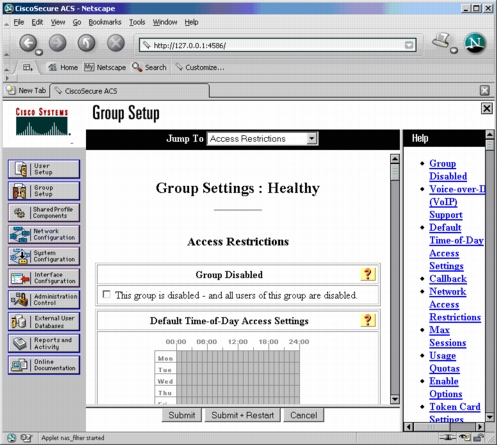Click Help panel scroll right arrow
Screen dimensions: 499x447
[x=479, y=426]
